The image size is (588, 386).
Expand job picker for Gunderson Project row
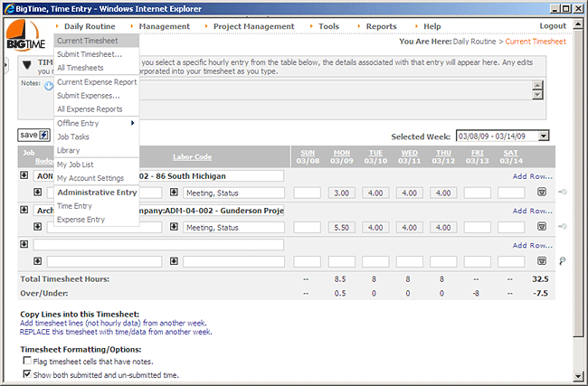click(x=24, y=210)
